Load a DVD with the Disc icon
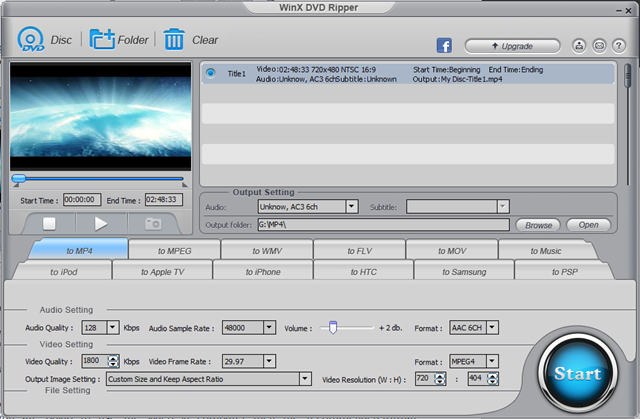 tap(31, 40)
